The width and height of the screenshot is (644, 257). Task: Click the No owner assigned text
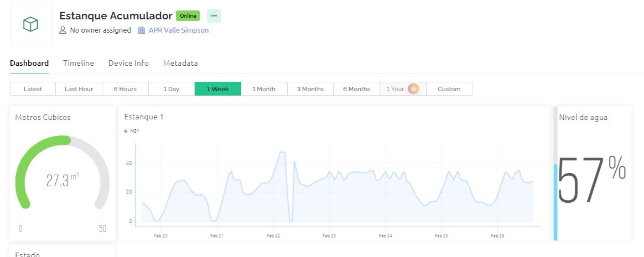pos(100,30)
